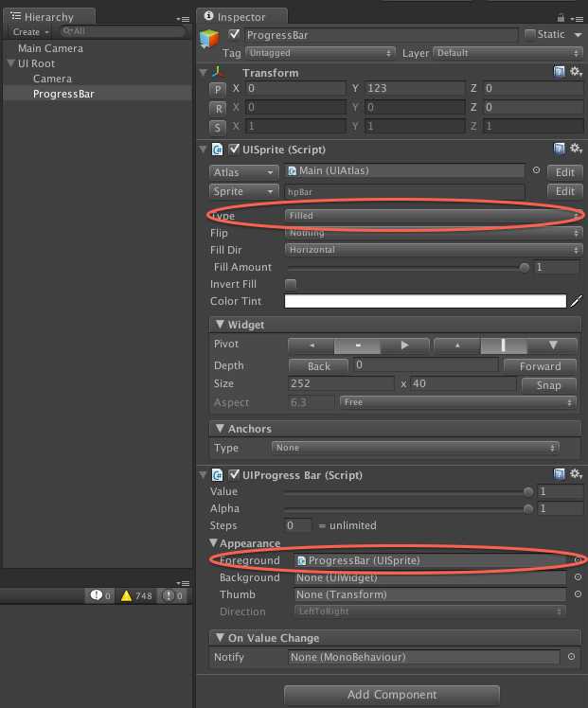The height and width of the screenshot is (708, 588).
Task: Collapse the Widget section
Action: (x=220, y=325)
